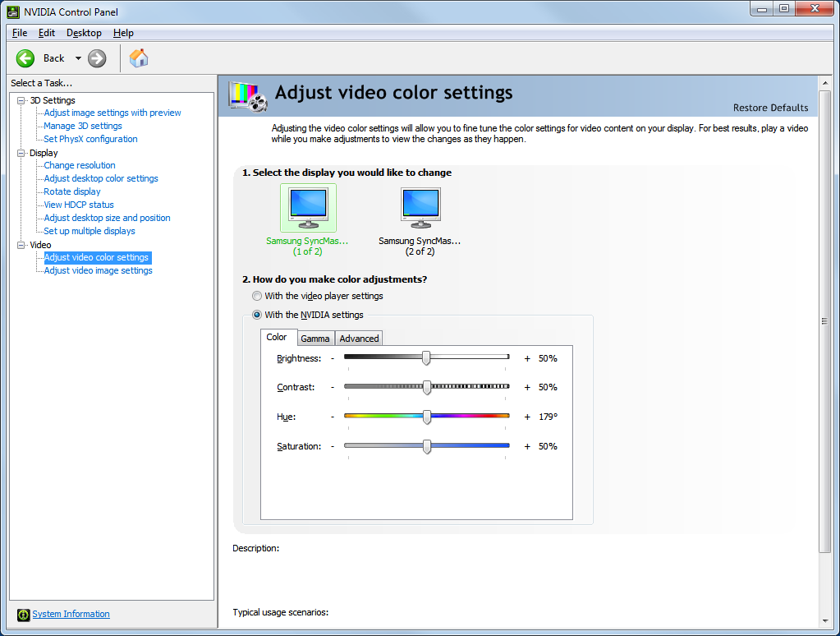The width and height of the screenshot is (840, 636).
Task: Select 'With the video player settings' option
Action: click(x=257, y=296)
